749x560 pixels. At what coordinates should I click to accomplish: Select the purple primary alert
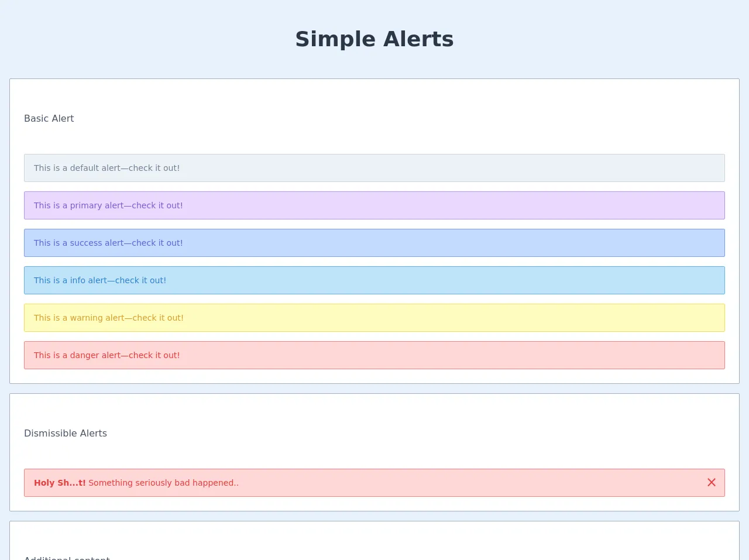click(374, 205)
